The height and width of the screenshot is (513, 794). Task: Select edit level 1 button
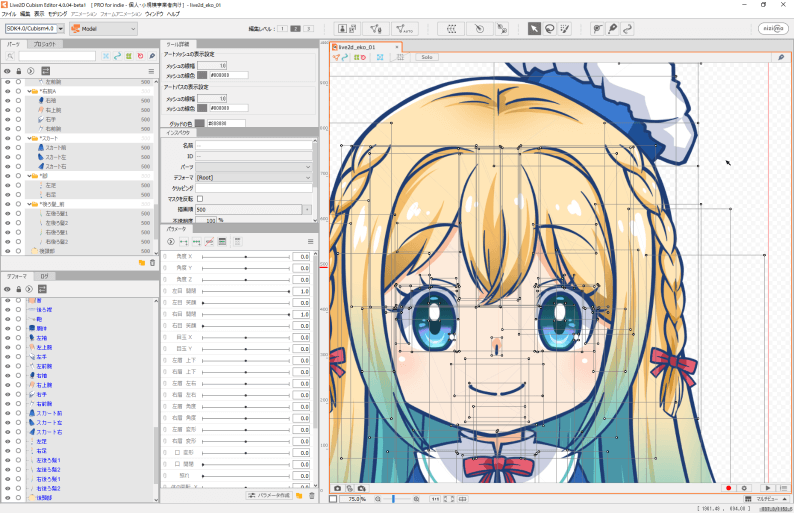tap(282, 29)
